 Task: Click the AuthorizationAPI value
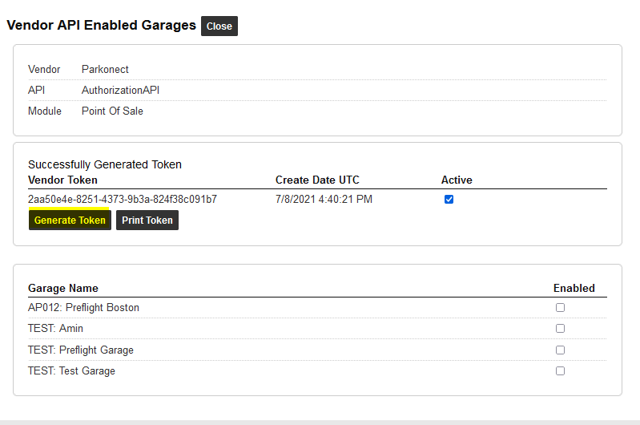[120, 90]
